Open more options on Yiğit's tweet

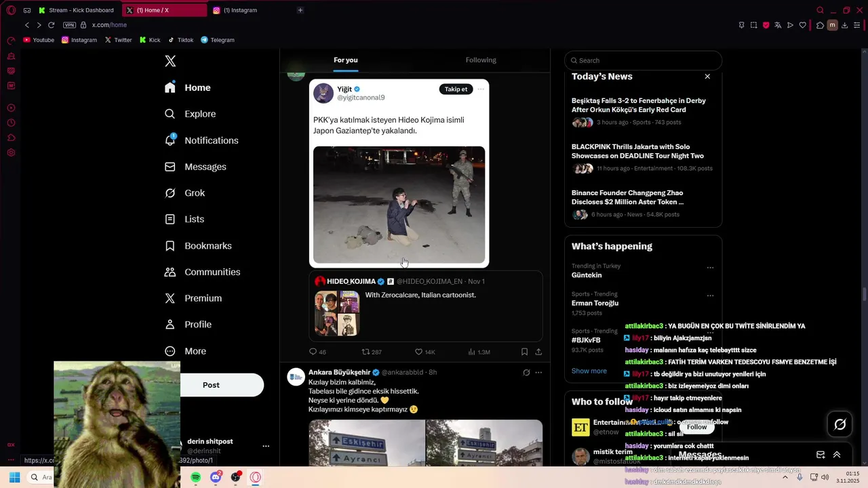[x=481, y=89]
